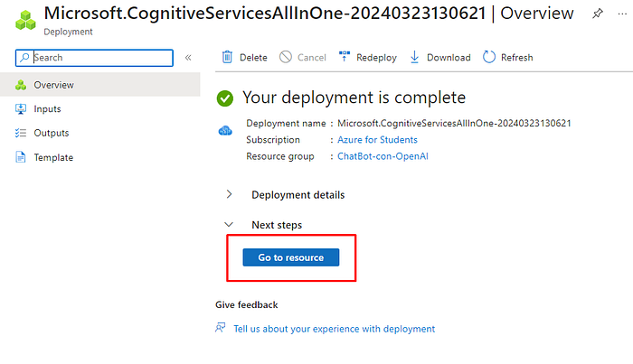The width and height of the screenshot is (633, 364).
Task: Click the Delete label in toolbar
Action: tap(253, 58)
